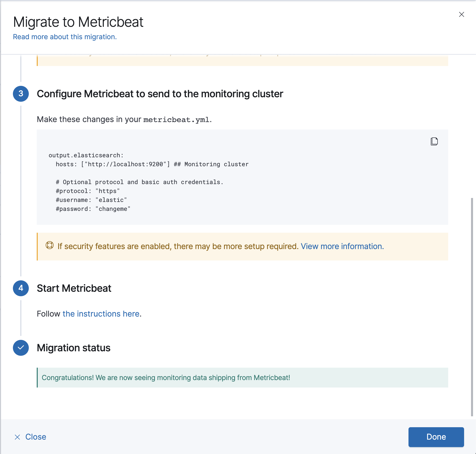
Task: Click the '#protocol: "https"' code line
Action: click(x=88, y=191)
